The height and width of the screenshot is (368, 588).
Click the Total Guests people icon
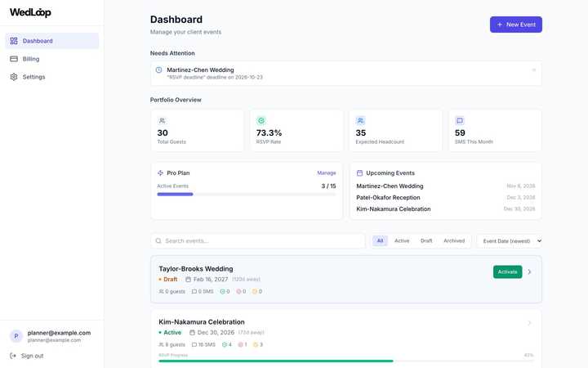(x=162, y=120)
